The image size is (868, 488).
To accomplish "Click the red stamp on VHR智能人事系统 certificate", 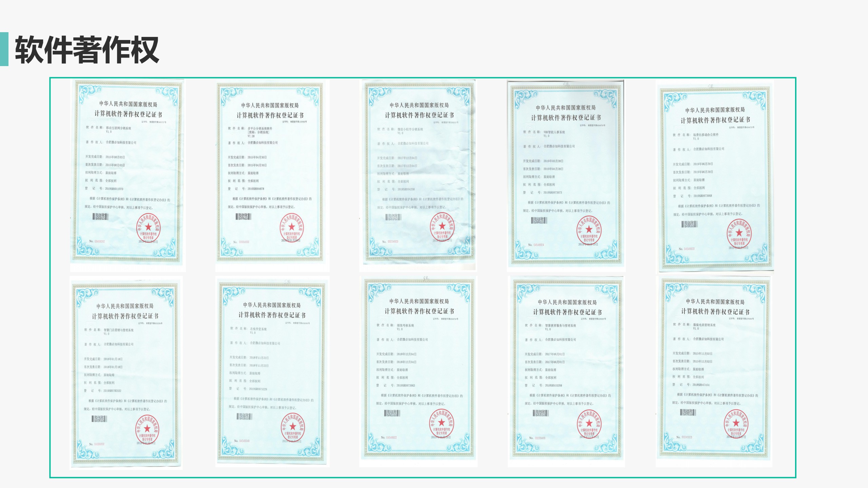I will (589, 230).
